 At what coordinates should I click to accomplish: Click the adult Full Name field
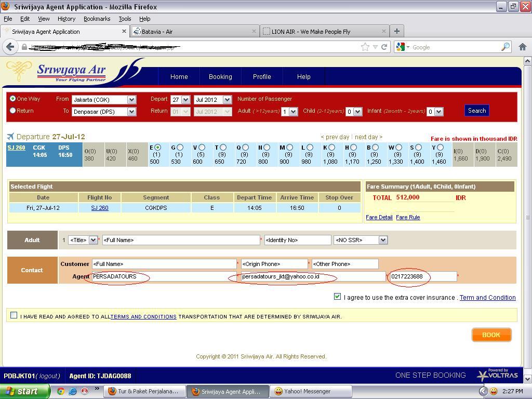181,240
